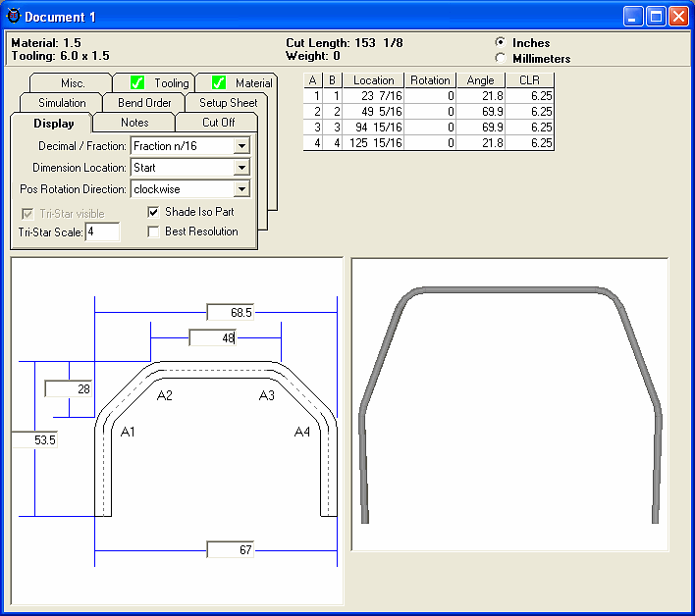Select the Display tab
The height and width of the screenshot is (616, 695).
tap(51, 124)
